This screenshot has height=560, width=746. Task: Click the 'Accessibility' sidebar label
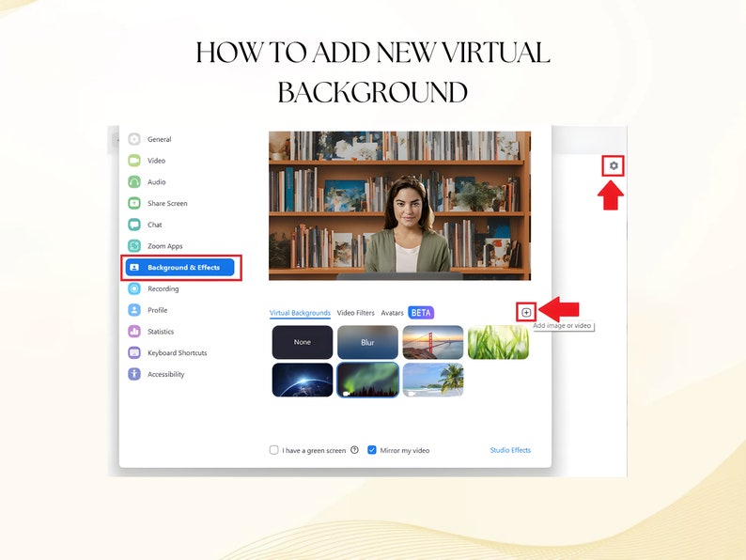(166, 375)
